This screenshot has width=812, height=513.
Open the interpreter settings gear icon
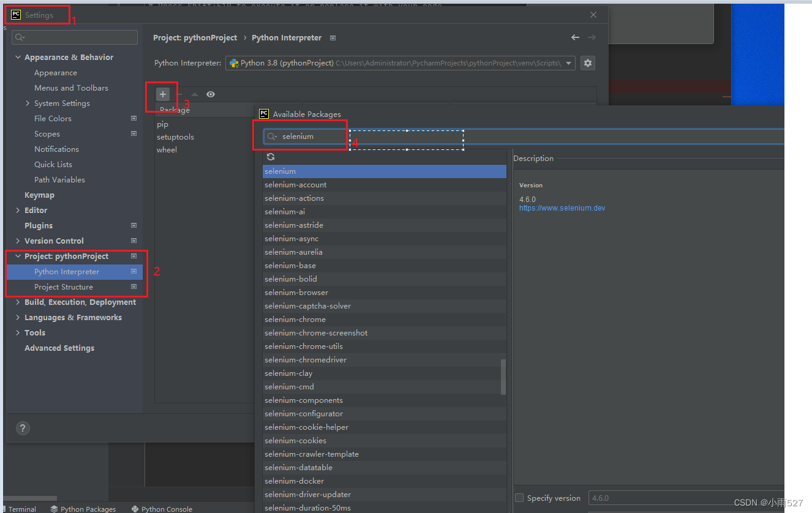[x=588, y=63]
